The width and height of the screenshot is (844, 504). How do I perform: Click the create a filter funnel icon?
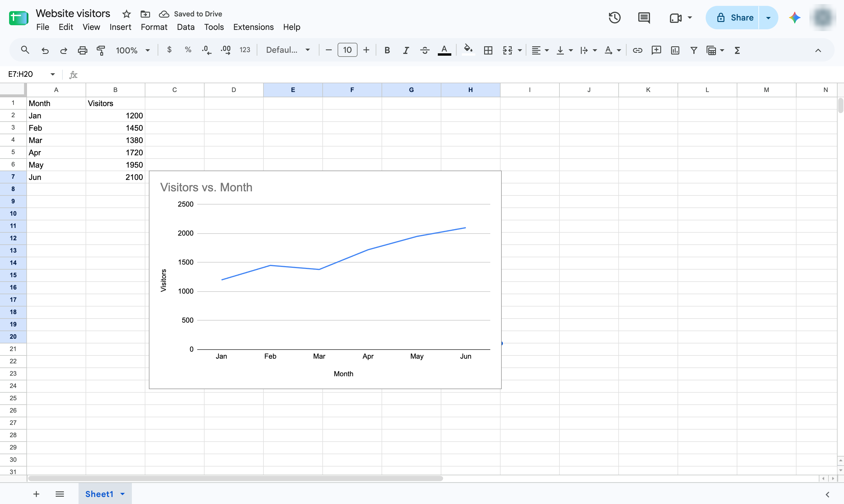coord(694,50)
